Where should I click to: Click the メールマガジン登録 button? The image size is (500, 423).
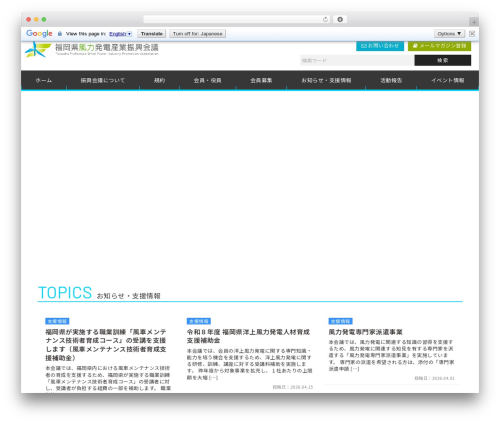(439, 46)
